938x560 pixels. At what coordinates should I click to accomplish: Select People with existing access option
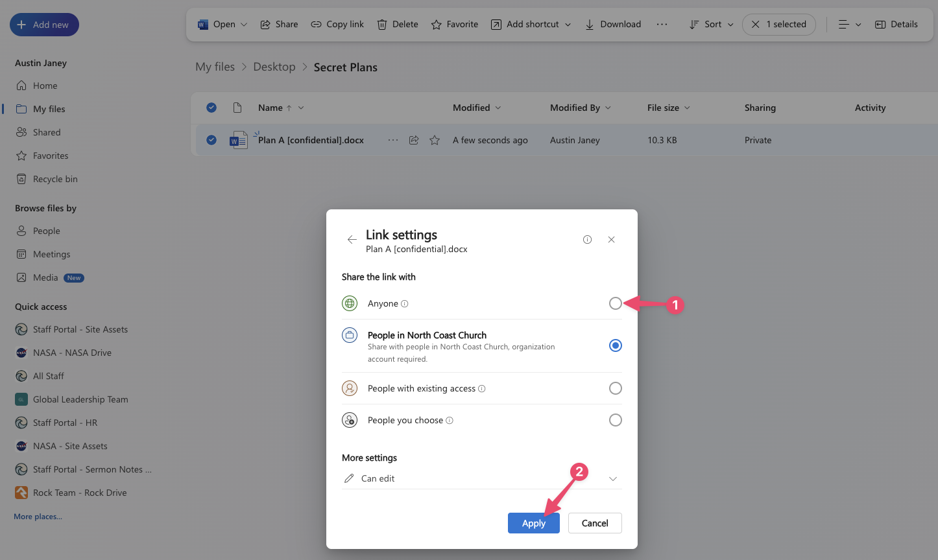tap(615, 388)
